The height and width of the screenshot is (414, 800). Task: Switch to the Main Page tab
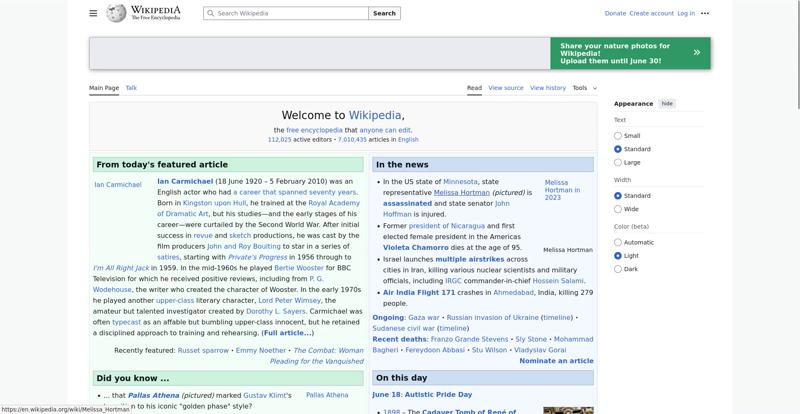point(104,88)
